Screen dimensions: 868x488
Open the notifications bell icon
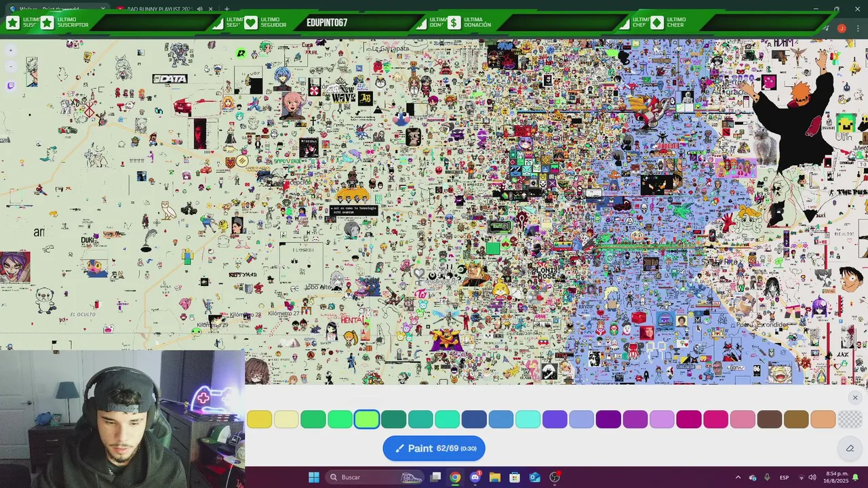(x=856, y=477)
